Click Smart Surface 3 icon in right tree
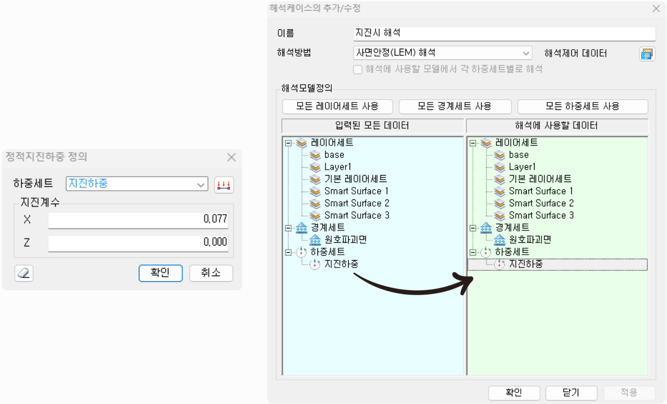 (x=499, y=216)
